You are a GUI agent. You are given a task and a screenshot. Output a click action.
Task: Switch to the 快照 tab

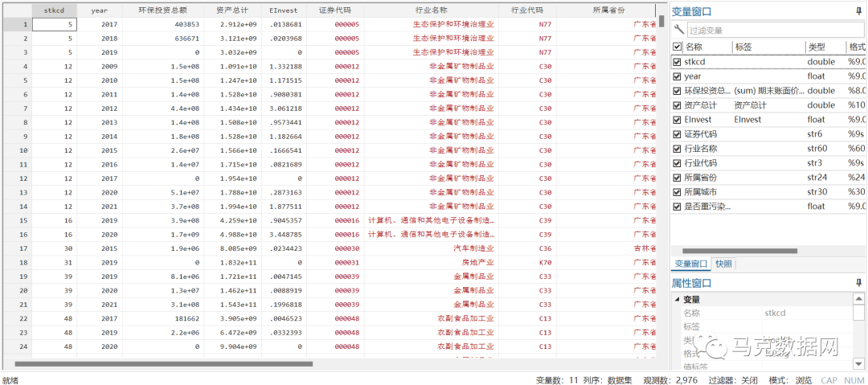coord(723,264)
